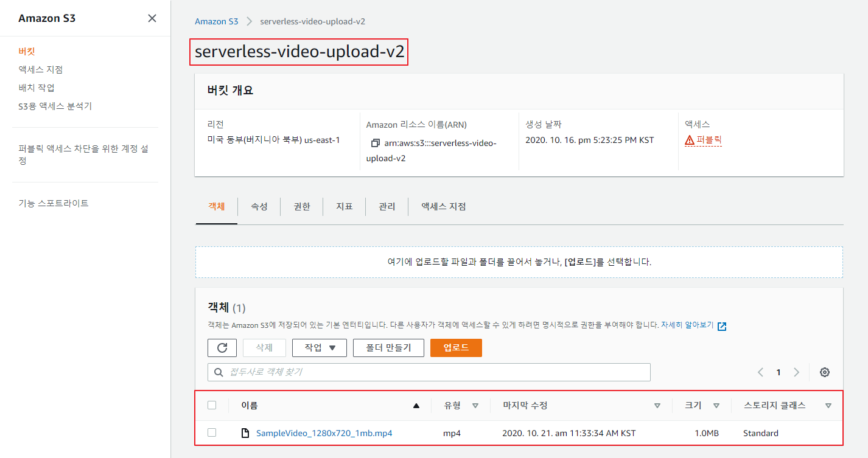The width and height of the screenshot is (868, 458).
Task: Click file icon of SampleVideo_1280x720_1mb.mp4
Action: click(245, 433)
